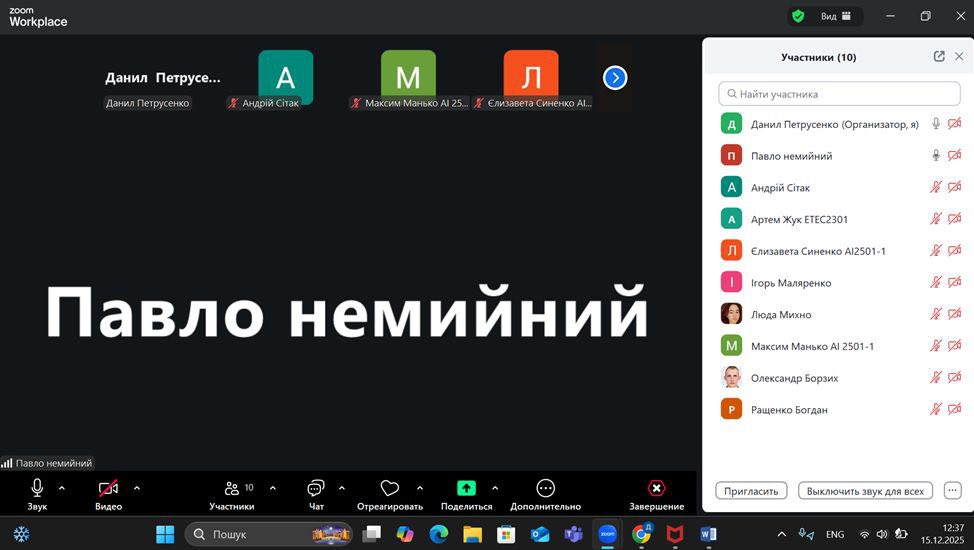974x550 pixels.
Task: Expand the share options arrow
Action: point(495,488)
